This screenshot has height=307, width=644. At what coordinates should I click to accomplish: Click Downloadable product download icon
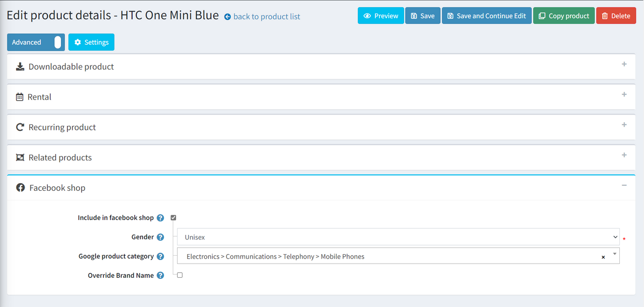20,66
